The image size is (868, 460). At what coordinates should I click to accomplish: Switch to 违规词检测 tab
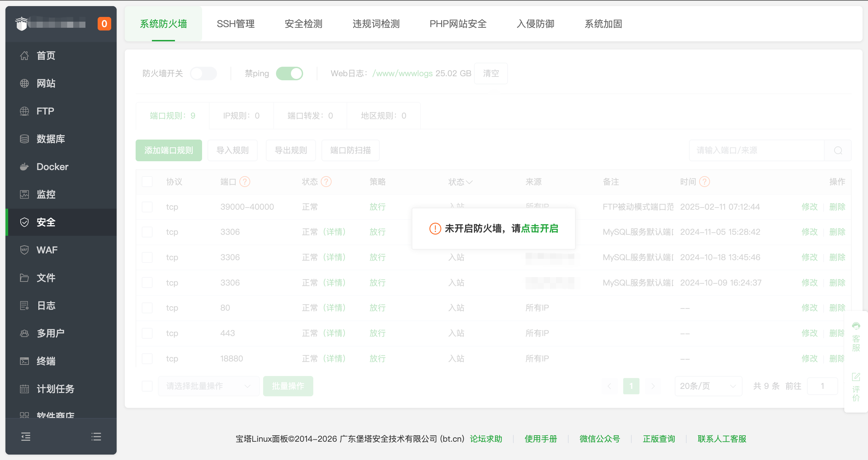click(376, 24)
